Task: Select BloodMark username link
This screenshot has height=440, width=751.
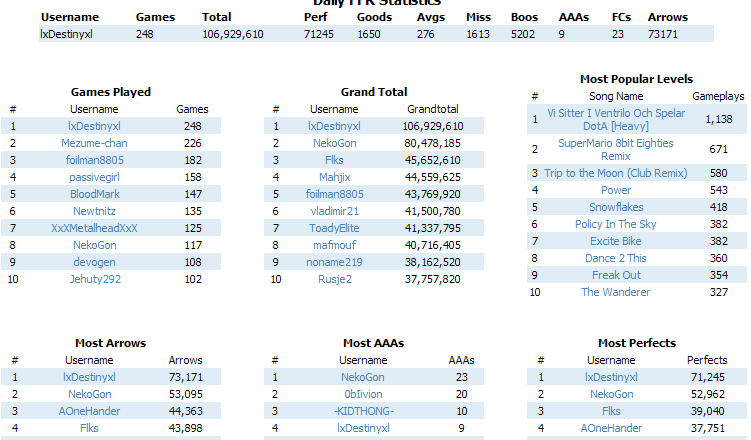Action: (94, 194)
